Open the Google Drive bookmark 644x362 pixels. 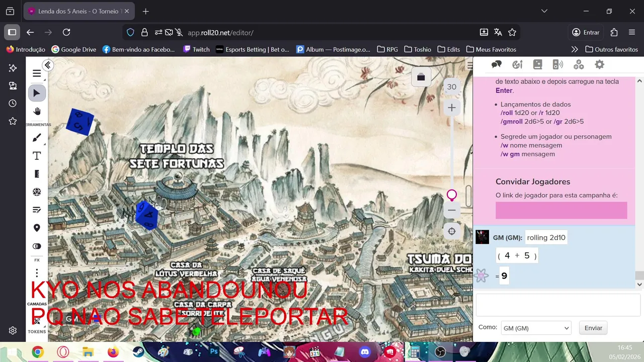(x=73, y=49)
